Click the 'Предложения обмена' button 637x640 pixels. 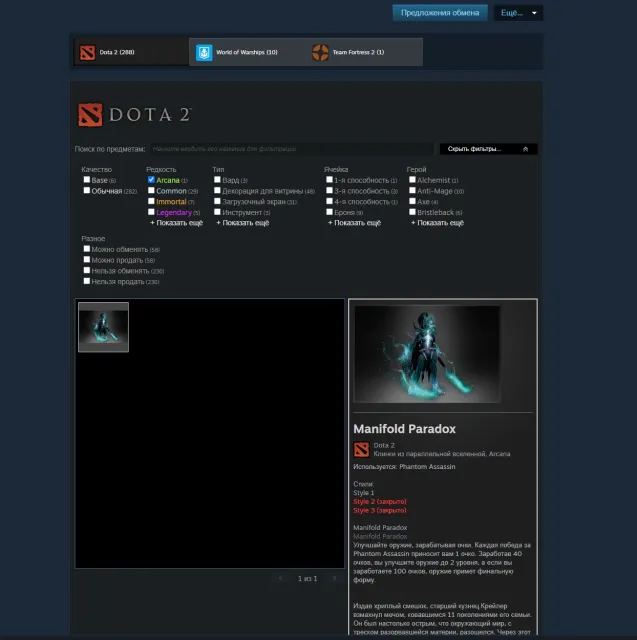440,13
